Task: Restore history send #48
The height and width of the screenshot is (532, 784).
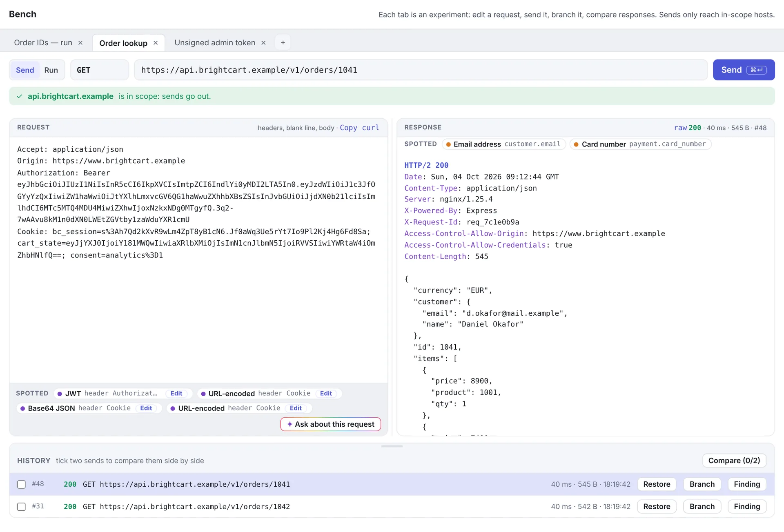Action: pos(657,484)
